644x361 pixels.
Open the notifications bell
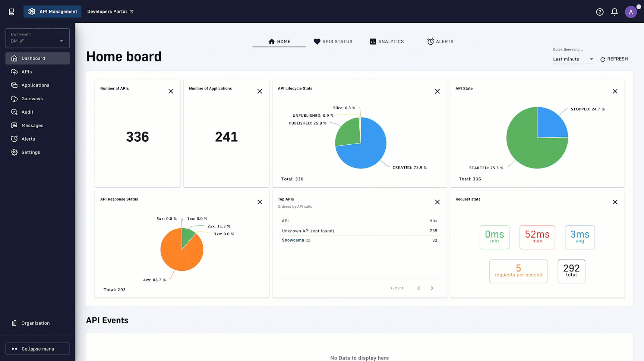pos(614,12)
